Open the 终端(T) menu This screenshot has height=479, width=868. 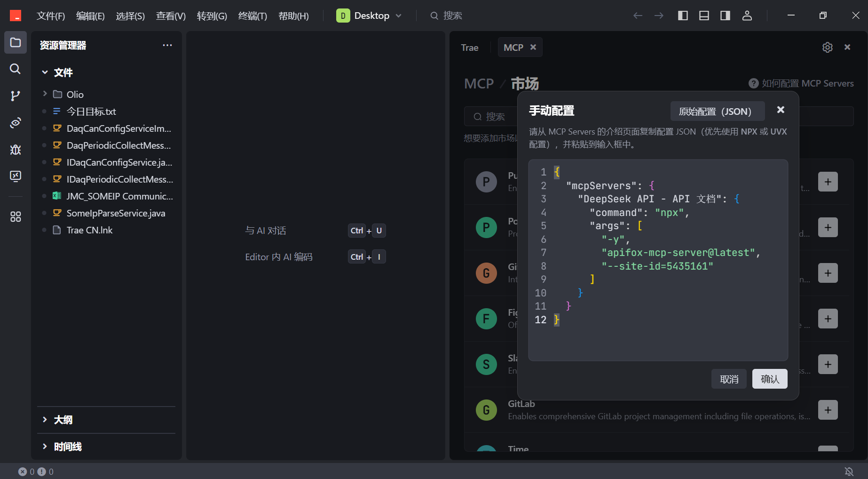pyautogui.click(x=252, y=16)
